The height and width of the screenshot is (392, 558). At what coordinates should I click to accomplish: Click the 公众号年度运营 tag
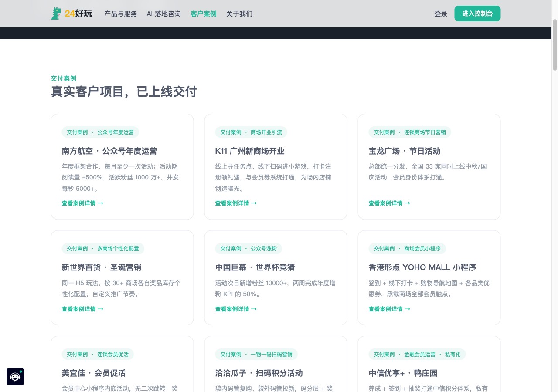pyautogui.click(x=100, y=132)
